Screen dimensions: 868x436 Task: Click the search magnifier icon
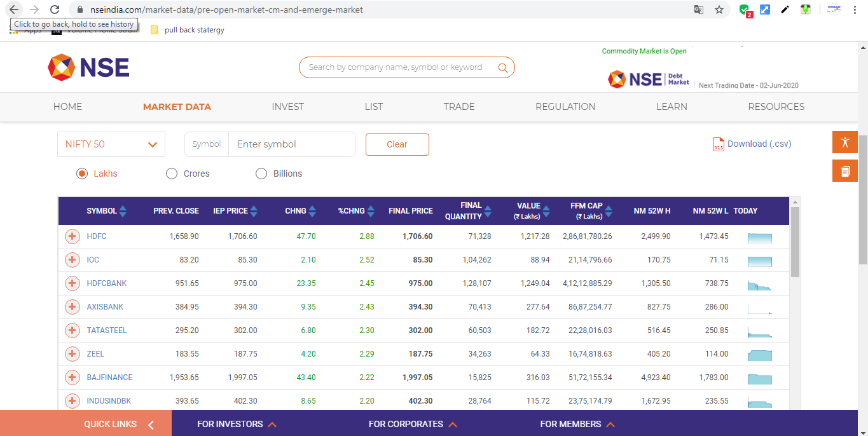(503, 67)
